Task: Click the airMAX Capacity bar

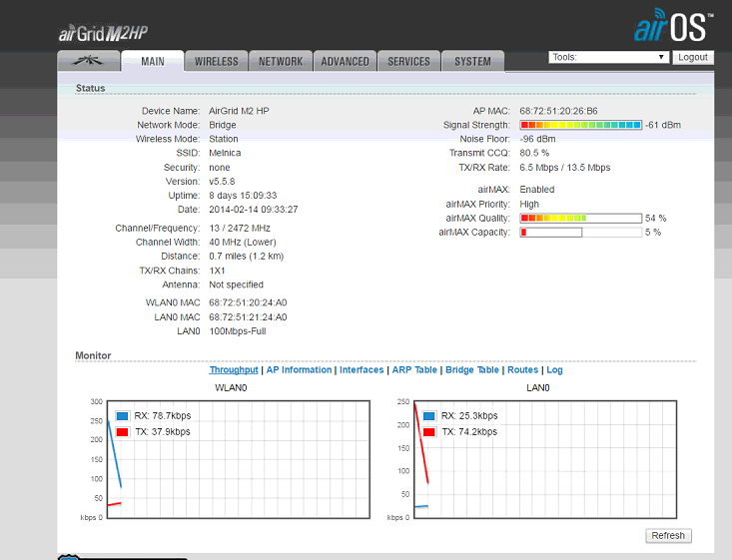Action: (x=581, y=232)
